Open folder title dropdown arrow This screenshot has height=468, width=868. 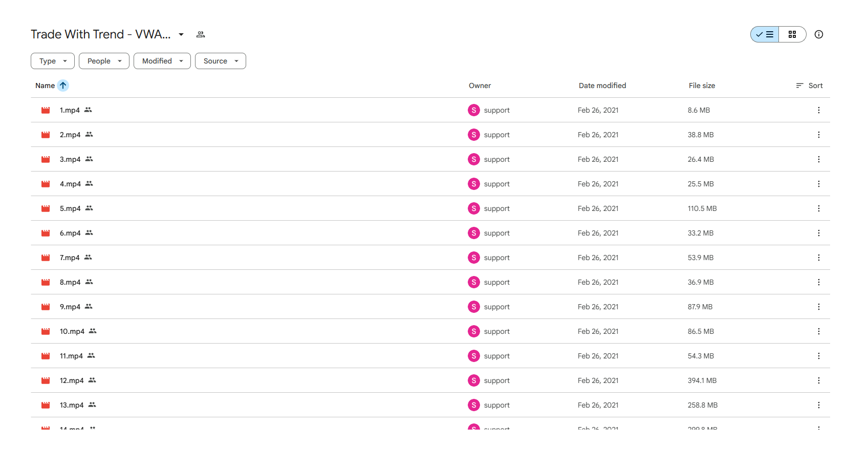(181, 34)
